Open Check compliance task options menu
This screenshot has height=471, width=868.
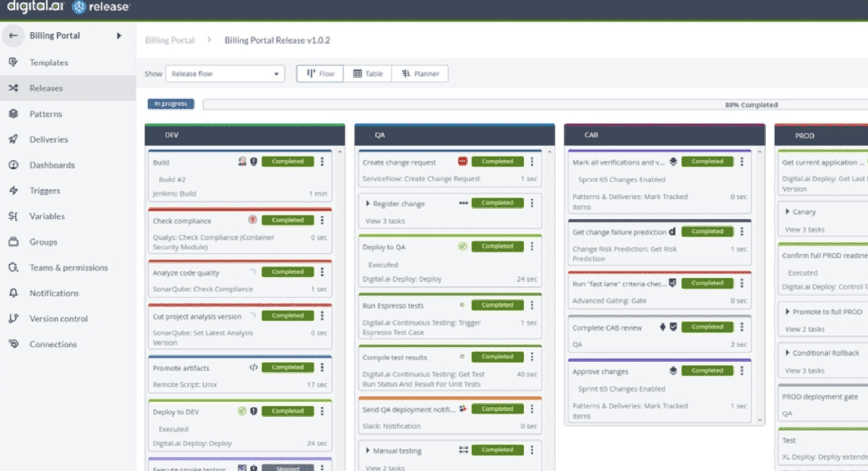point(323,220)
